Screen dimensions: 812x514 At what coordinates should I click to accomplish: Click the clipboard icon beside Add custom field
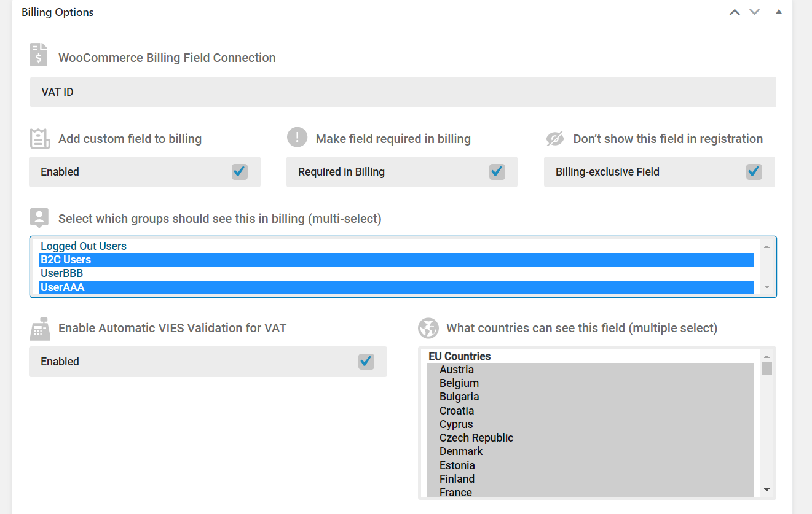click(x=40, y=138)
